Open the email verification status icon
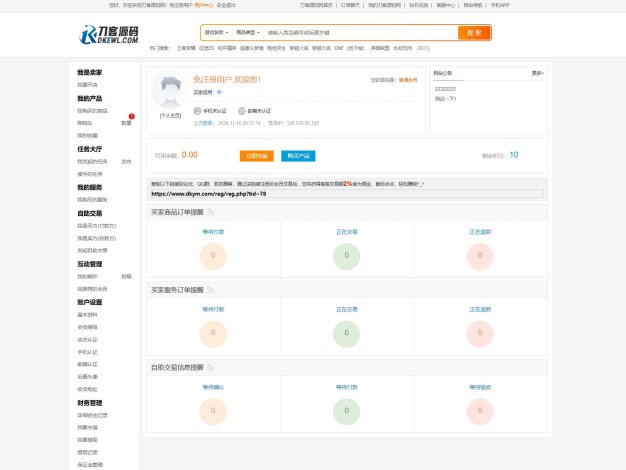This screenshot has width=626, height=470. (242, 111)
